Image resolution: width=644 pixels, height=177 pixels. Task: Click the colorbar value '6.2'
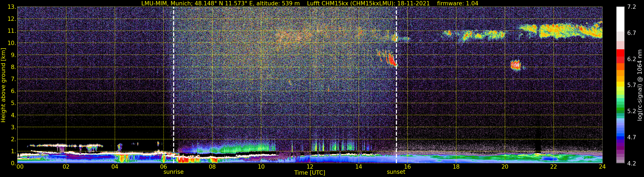pos(632,59)
